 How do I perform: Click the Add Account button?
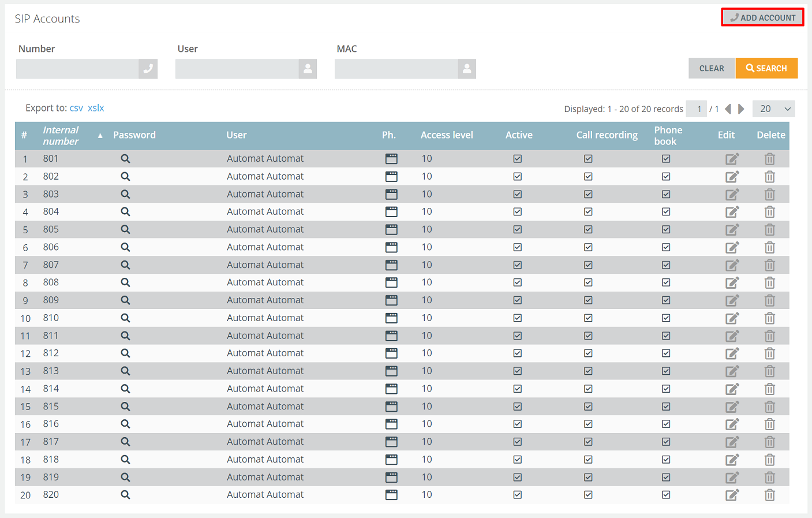762,18
